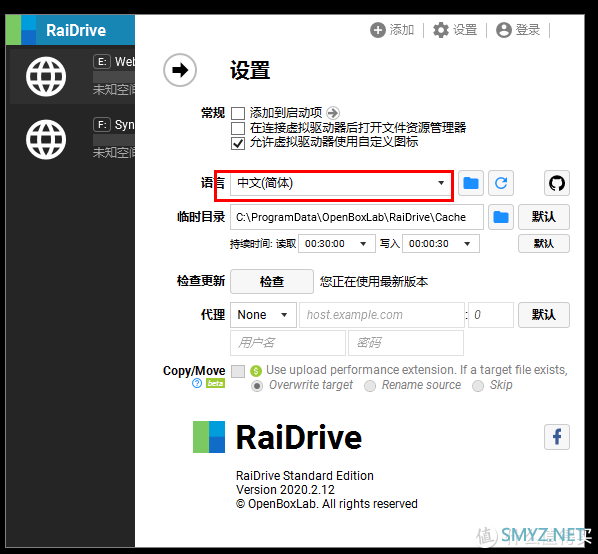Open the 读取 00:30:00 duration dropdown
Viewport: 598px width, 554px height.
coord(337,244)
